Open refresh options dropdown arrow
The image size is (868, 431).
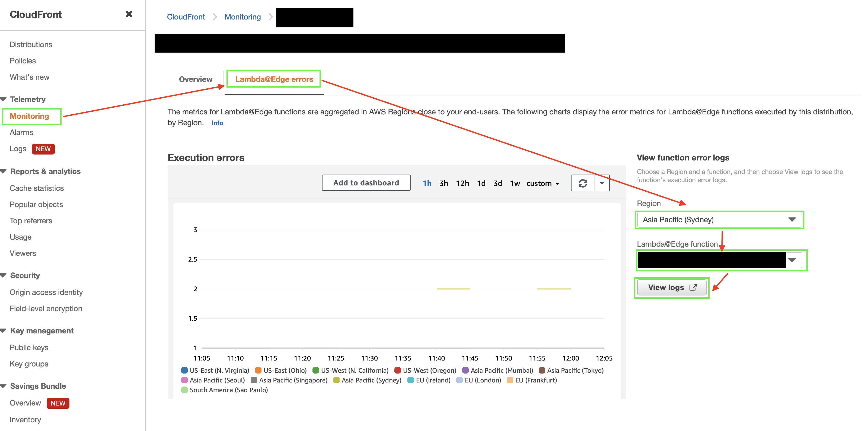tap(602, 183)
